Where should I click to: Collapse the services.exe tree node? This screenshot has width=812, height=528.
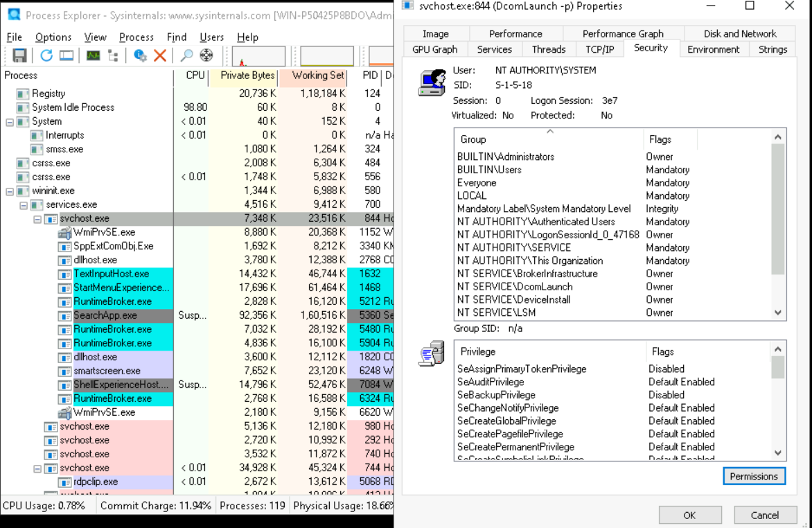tap(24, 206)
